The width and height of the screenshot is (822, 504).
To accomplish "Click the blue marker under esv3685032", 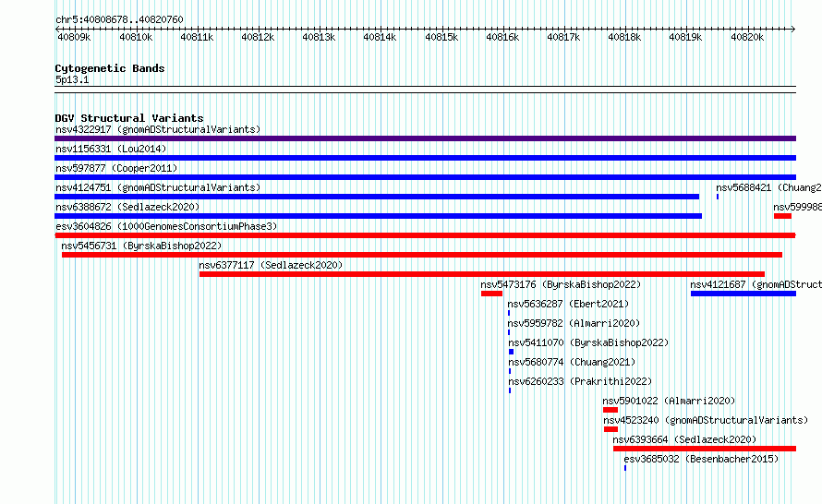I will pos(625,468).
